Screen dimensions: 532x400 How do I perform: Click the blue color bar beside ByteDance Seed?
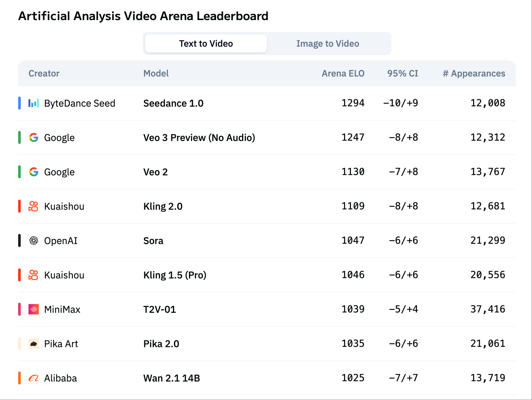pyautogui.click(x=19, y=103)
